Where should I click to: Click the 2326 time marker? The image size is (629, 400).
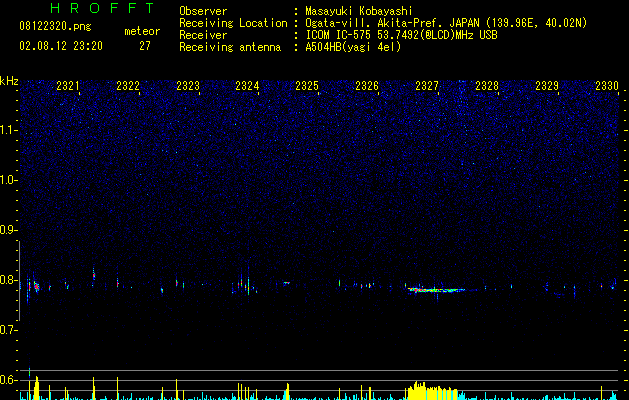tap(367, 86)
